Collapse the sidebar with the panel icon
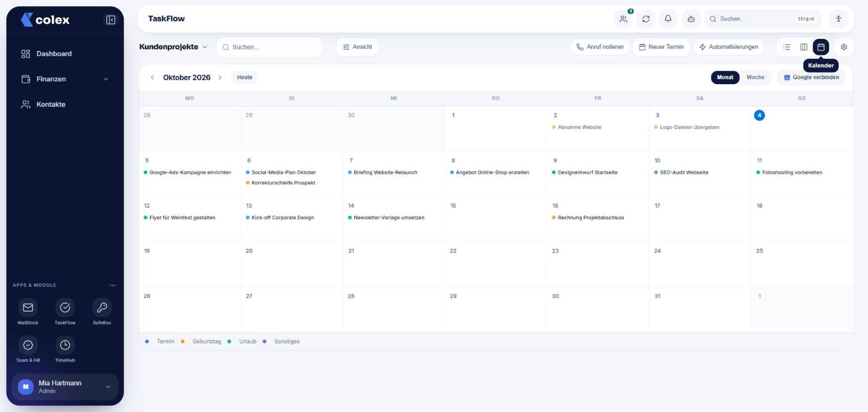 [110, 20]
